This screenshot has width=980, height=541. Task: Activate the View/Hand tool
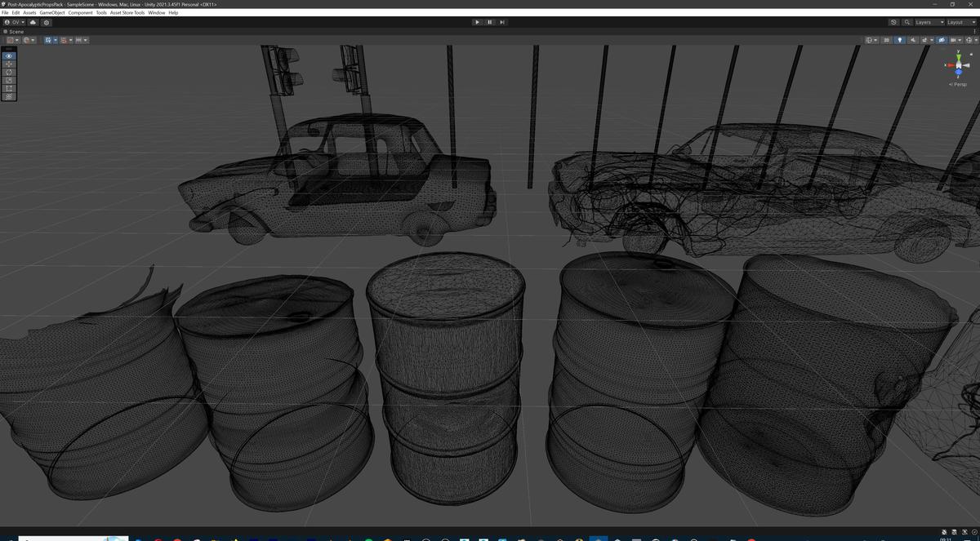pos(8,55)
